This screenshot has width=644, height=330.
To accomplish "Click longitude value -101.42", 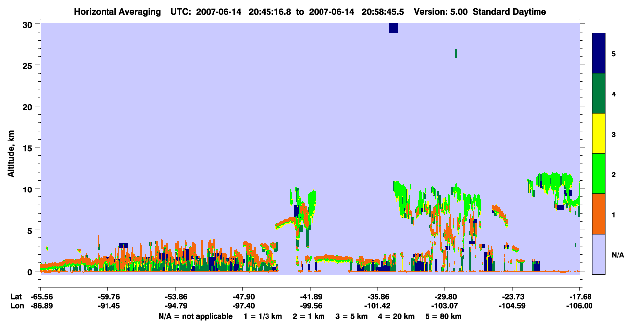I will [x=377, y=306].
